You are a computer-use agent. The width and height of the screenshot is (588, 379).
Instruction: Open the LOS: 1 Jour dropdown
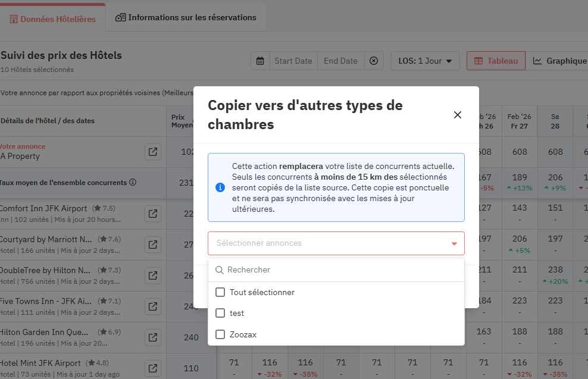point(425,61)
